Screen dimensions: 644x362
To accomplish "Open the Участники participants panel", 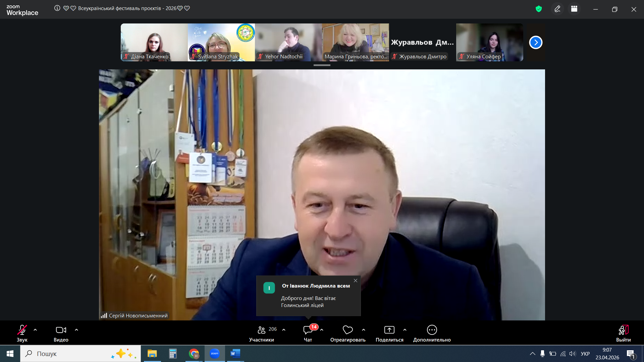I will [262, 333].
